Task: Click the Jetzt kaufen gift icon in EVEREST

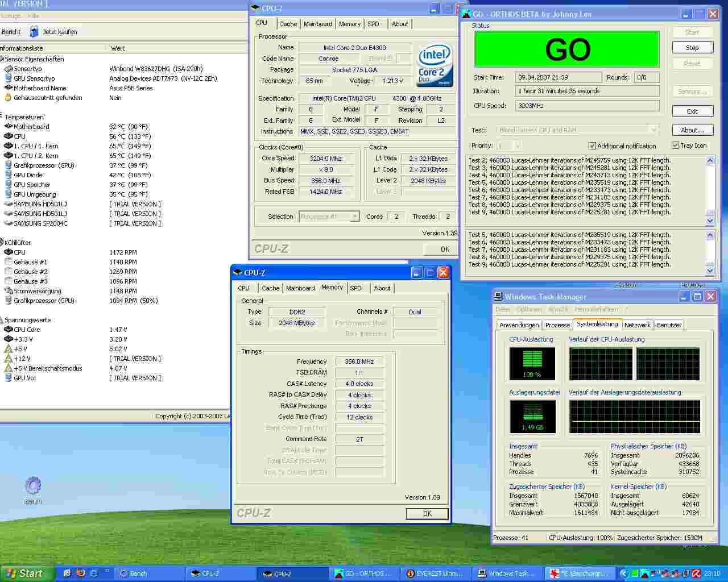Action: point(34,31)
